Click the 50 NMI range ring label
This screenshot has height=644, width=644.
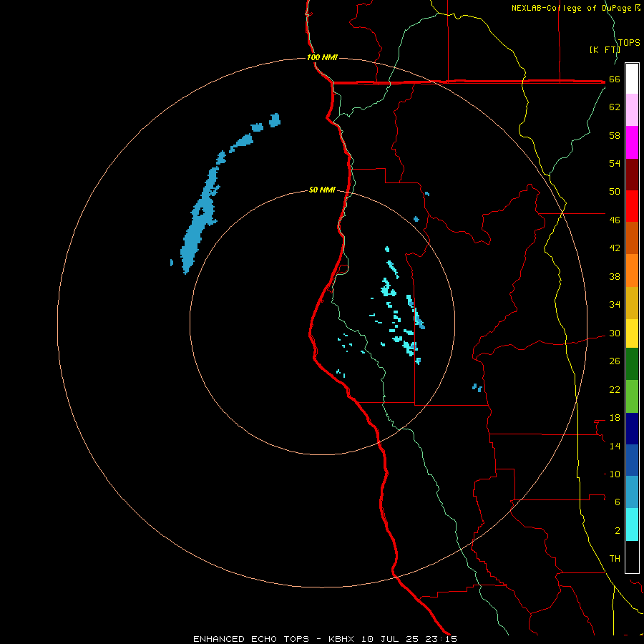coord(322,190)
